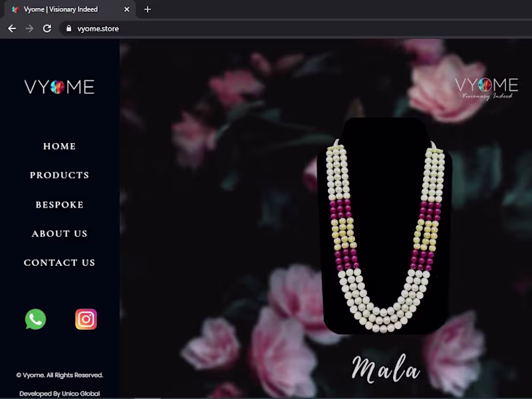This screenshot has width=532, height=399.
Task: Open a new browser tab
Action: coord(147,9)
